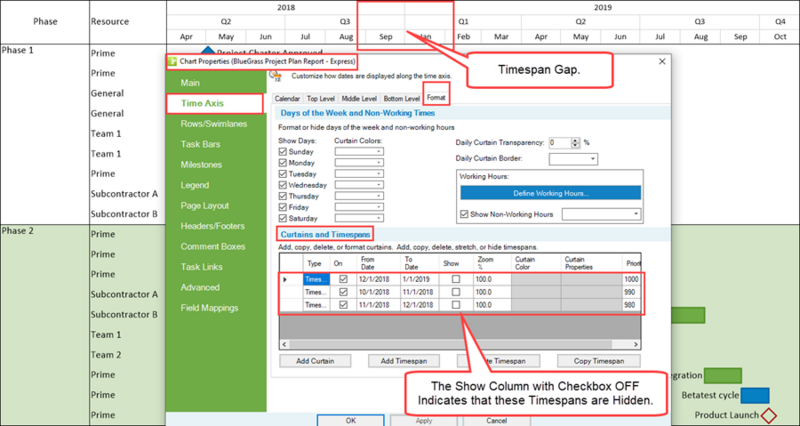
Task: Open Monday curtain color dropdown
Action: click(x=359, y=163)
